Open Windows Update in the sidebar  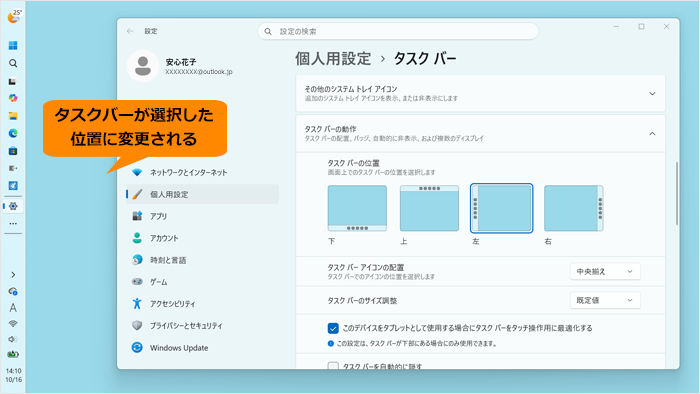(x=202, y=348)
